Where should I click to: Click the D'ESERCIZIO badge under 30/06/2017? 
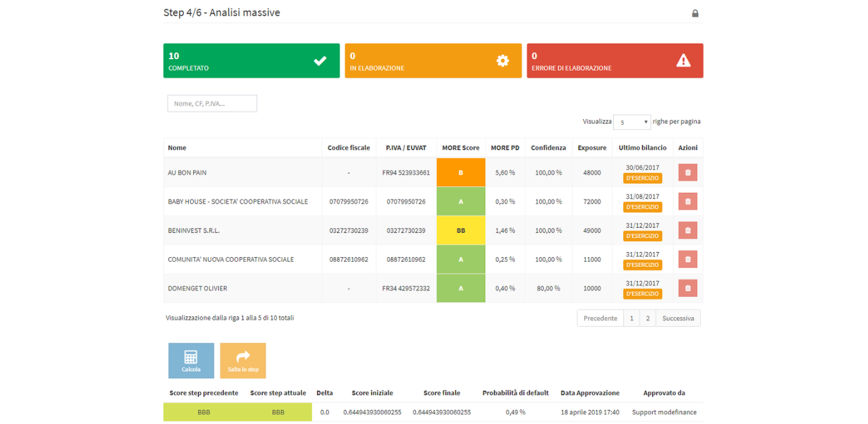[642, 178]
